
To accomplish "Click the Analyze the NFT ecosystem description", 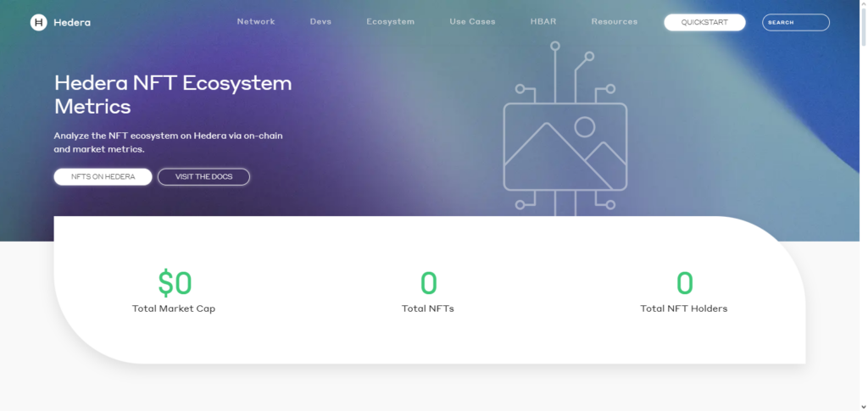I will (x=169, y=142).
